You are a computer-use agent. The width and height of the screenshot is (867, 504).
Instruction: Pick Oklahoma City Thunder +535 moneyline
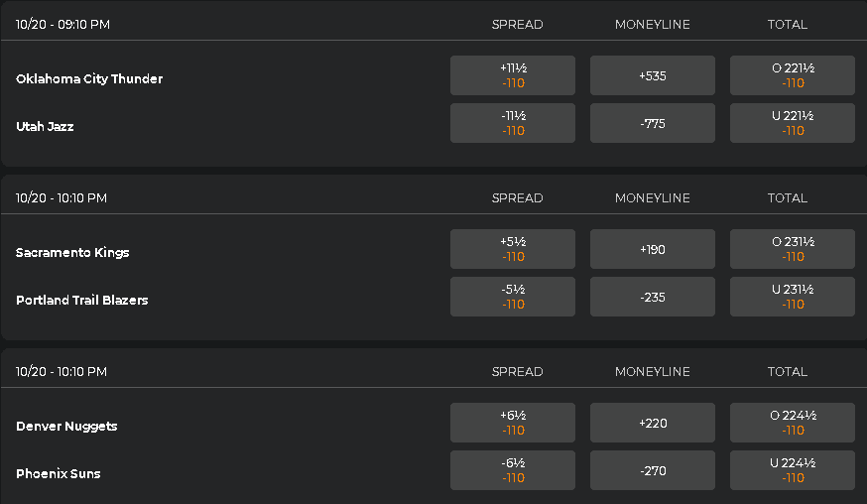(x=653, y=75)
